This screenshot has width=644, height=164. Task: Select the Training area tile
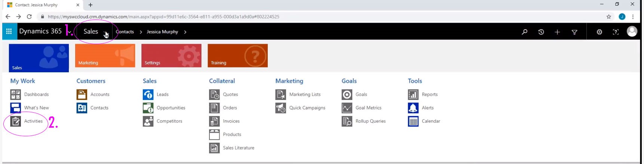click(x=237, y=56)
